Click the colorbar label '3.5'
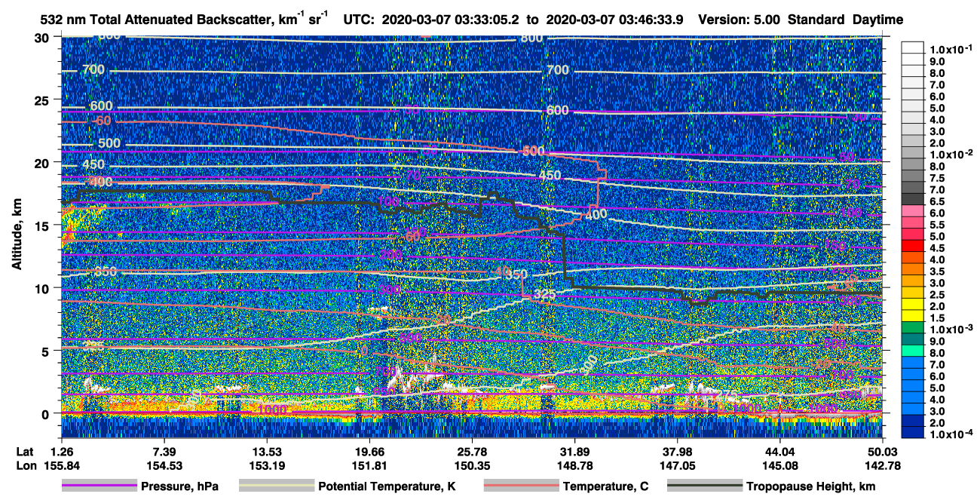The height and width of the screenshot is (503, 980). [938, 271]
